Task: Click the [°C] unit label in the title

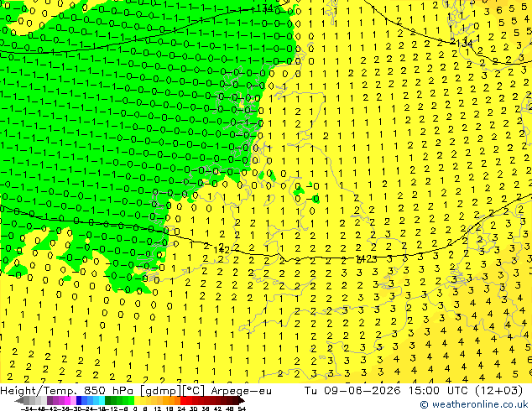Action: [194, 391]
